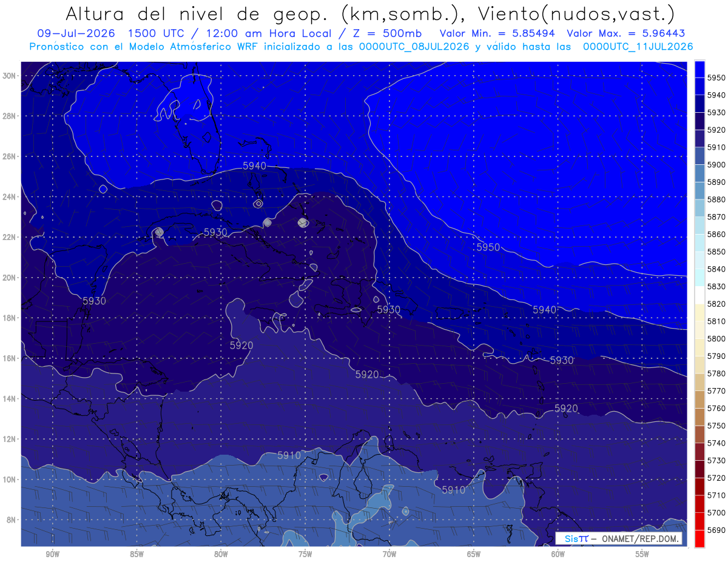
Task: Click the 80W longitude axis label
Action: [221, 554]
